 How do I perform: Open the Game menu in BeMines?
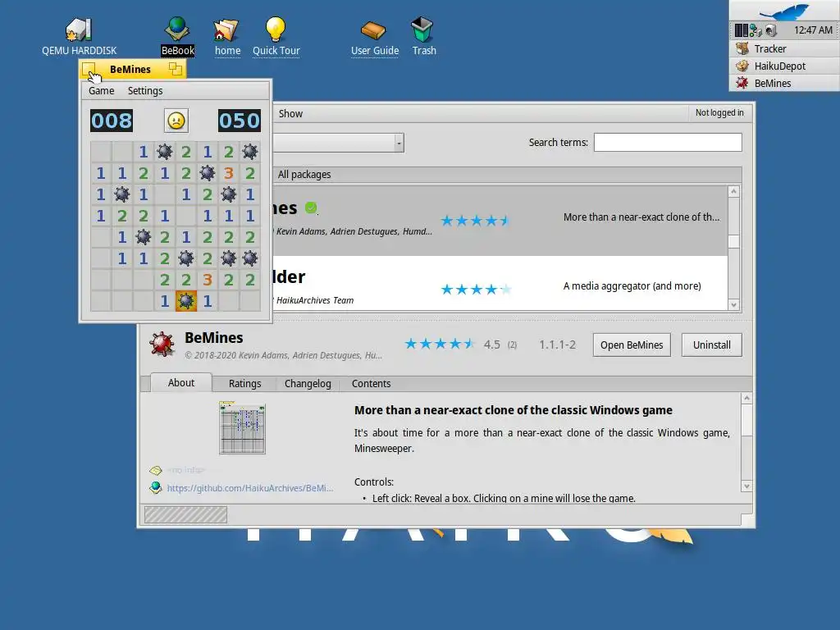[x=101, y=90]
